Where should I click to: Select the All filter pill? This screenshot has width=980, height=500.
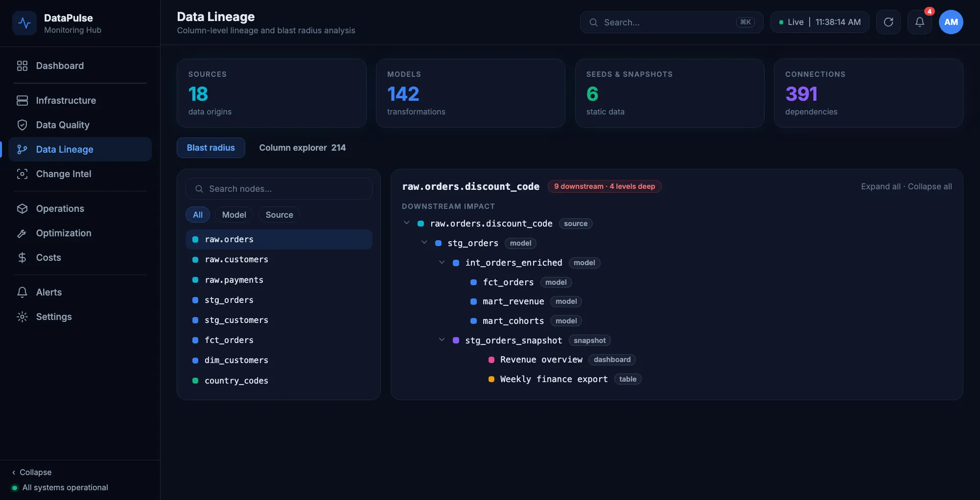point(198,215)
